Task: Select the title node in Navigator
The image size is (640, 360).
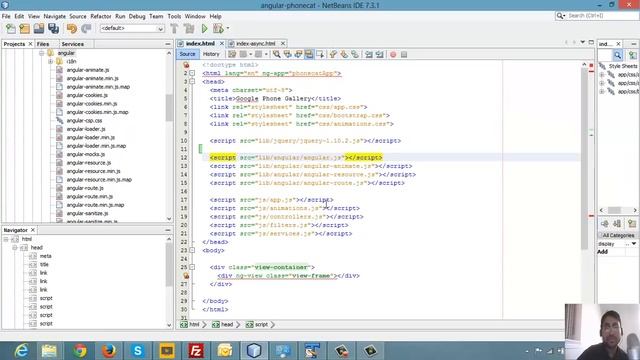Action: [44, 264]
